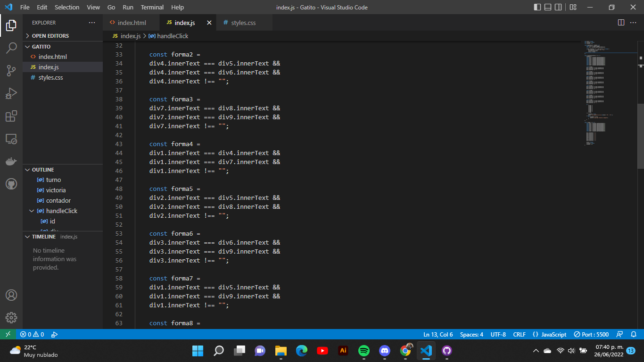The image size is (644, 362).
Task: Open the Docker view in activity bar
Action: tap(11, 161)
